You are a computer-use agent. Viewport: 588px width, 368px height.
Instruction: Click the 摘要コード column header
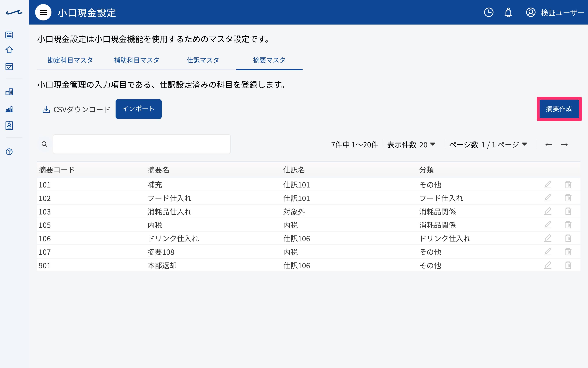point(57,170)
